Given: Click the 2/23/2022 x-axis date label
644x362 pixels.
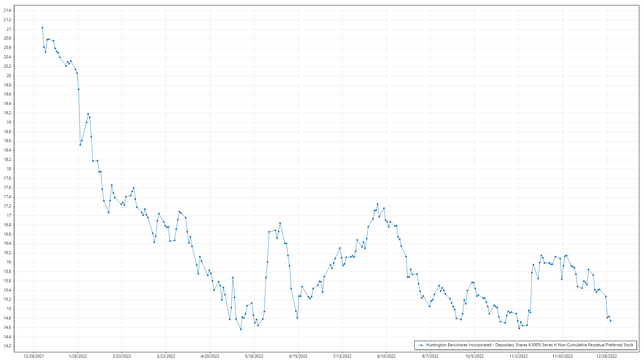Looking at the screenshot, I should (x=122, y=356).
